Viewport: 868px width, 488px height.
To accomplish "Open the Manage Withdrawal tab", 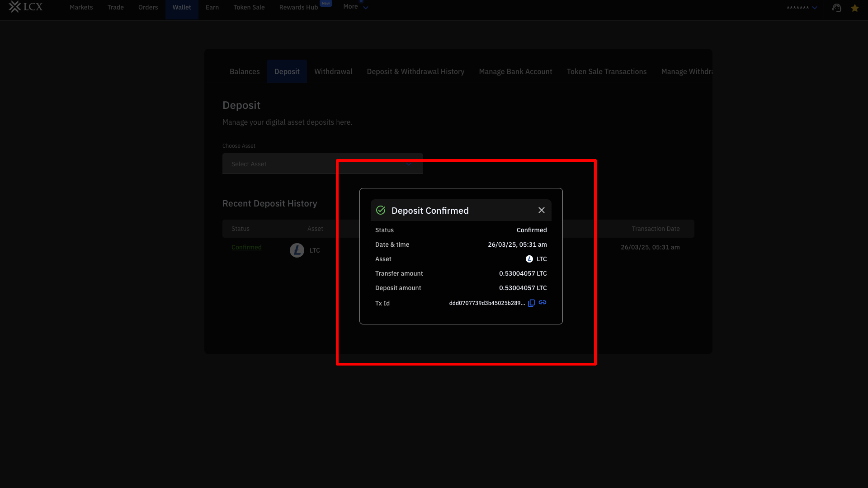I will (687, 71).
